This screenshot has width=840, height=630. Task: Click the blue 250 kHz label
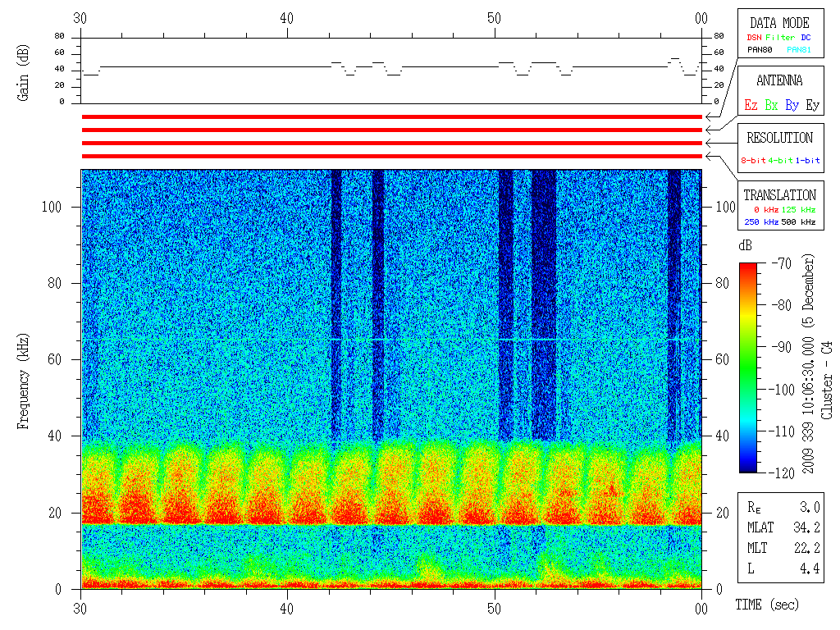coord(761,221)
